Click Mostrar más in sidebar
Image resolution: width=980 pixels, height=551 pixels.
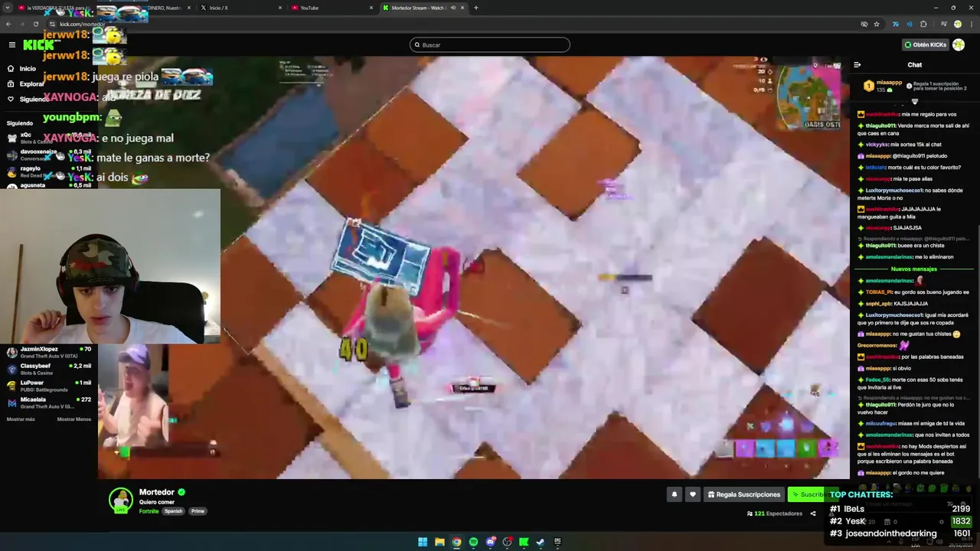21,419
